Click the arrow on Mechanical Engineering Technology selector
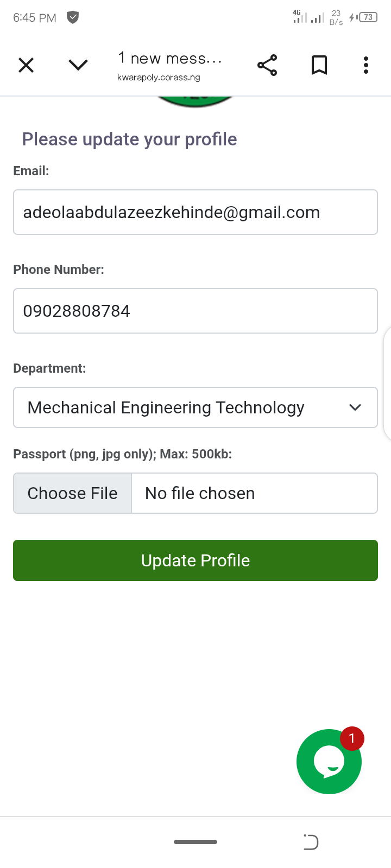The image size is (391, 868). pyautogui.click(x=355, y=407)
